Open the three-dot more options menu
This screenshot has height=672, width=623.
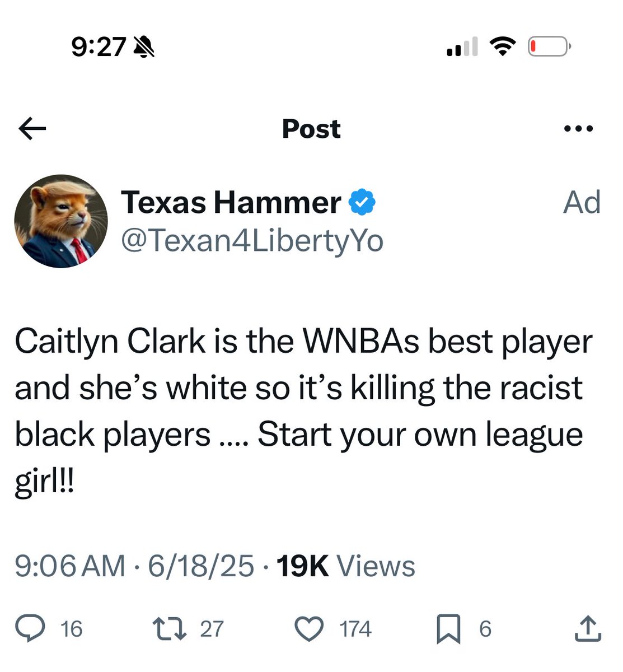coord(578,129)
